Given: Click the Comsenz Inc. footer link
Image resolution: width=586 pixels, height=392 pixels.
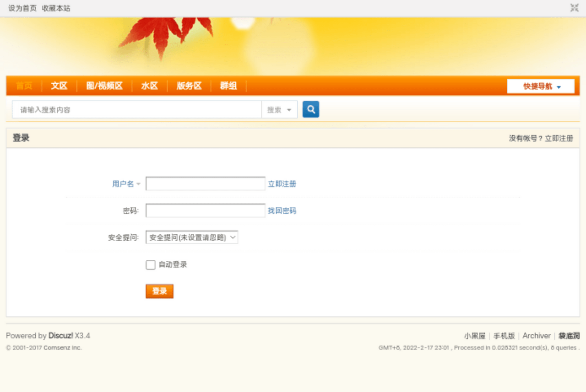Looking at the screenshot, I should pyautogui.click(x=63, y=348).
